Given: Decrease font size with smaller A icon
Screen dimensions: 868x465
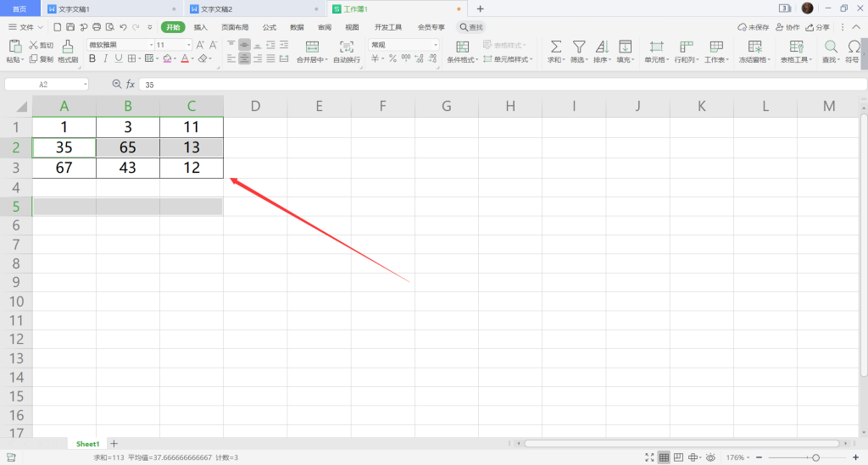Looking at the screenshot, I should [213, 45].
